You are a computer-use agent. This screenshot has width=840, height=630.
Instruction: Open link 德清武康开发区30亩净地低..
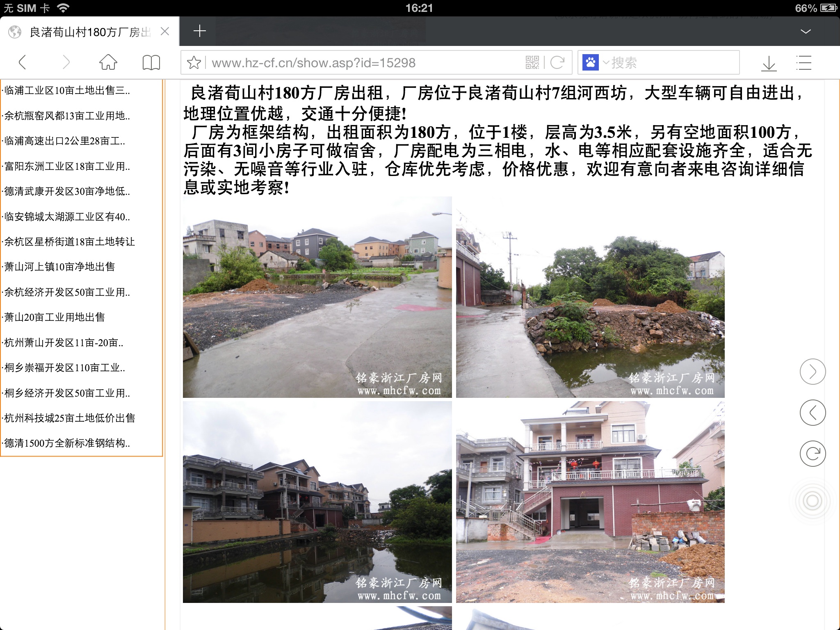coord(66,192)
